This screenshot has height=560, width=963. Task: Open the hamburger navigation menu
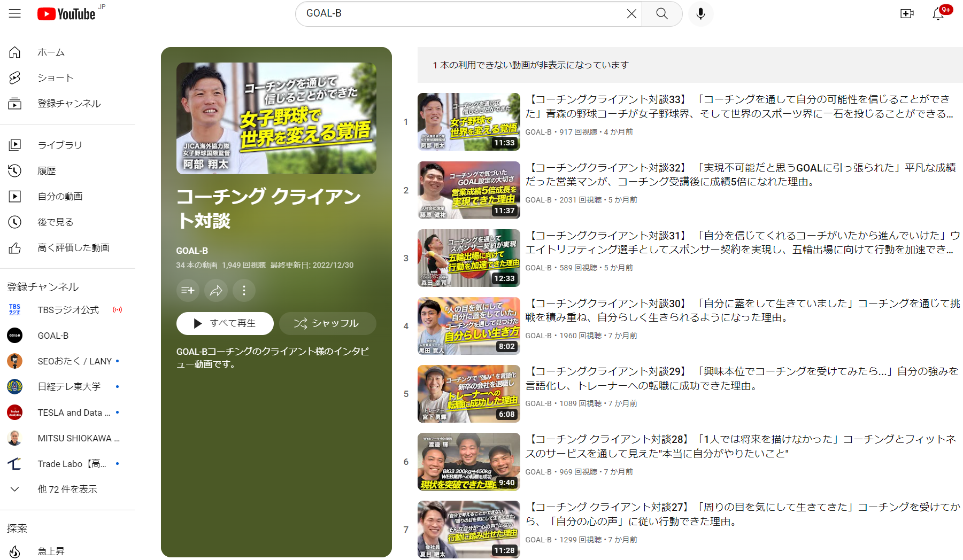tap(14, 14)
